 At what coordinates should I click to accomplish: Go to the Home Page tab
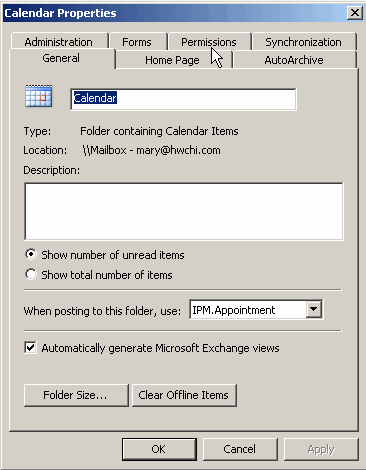coord(172,60)
